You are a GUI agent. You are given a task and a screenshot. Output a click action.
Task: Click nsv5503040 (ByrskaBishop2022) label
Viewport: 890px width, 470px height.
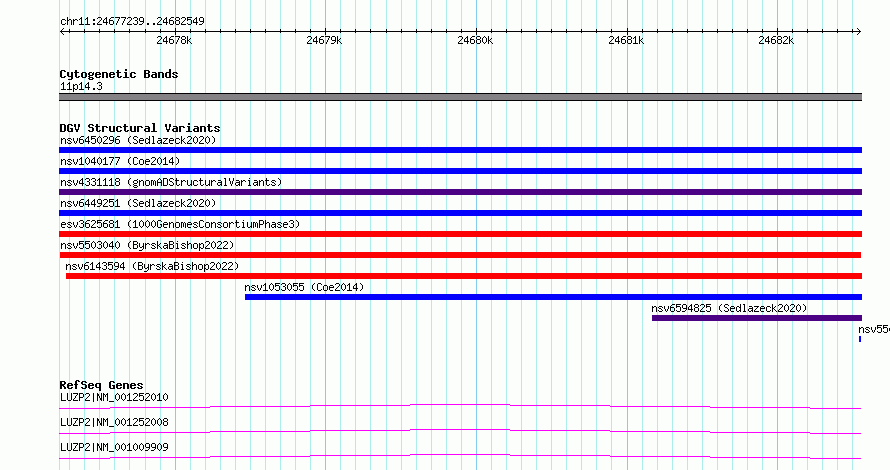(147, 245)
